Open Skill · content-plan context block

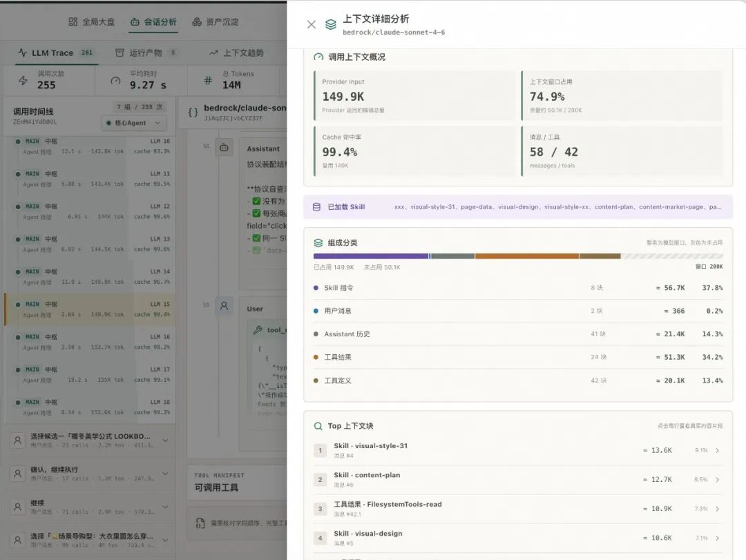pyautogui.click(x=518, y=480)
